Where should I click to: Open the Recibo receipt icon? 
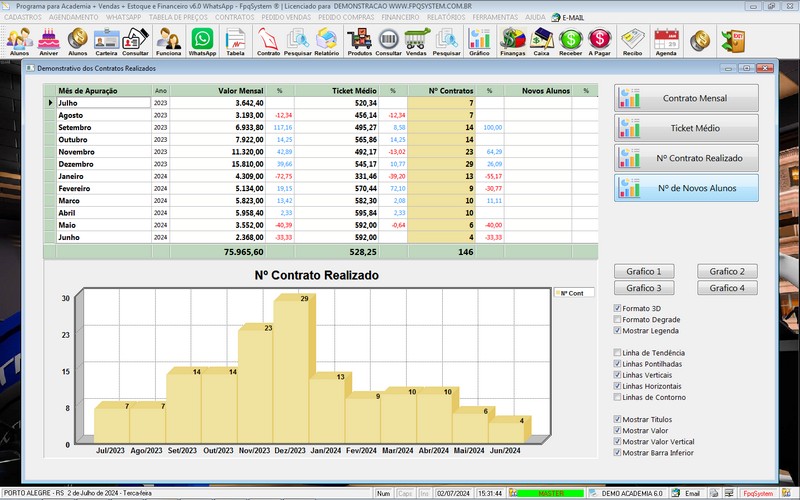coord(633,41)
